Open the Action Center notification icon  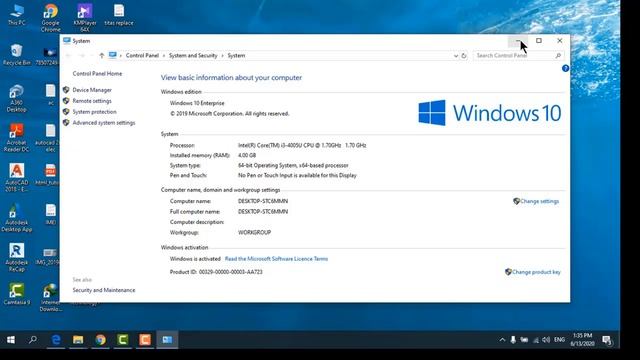click(607, 340)
